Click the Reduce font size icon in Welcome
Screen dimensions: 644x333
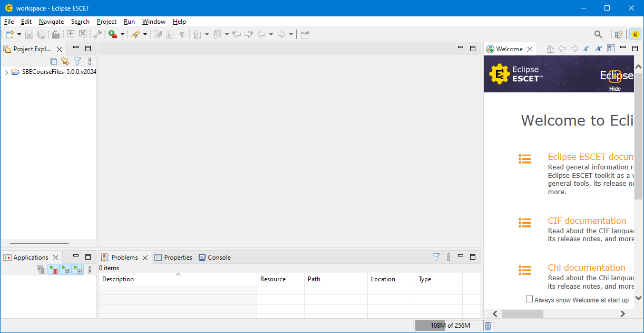[586, 49]
